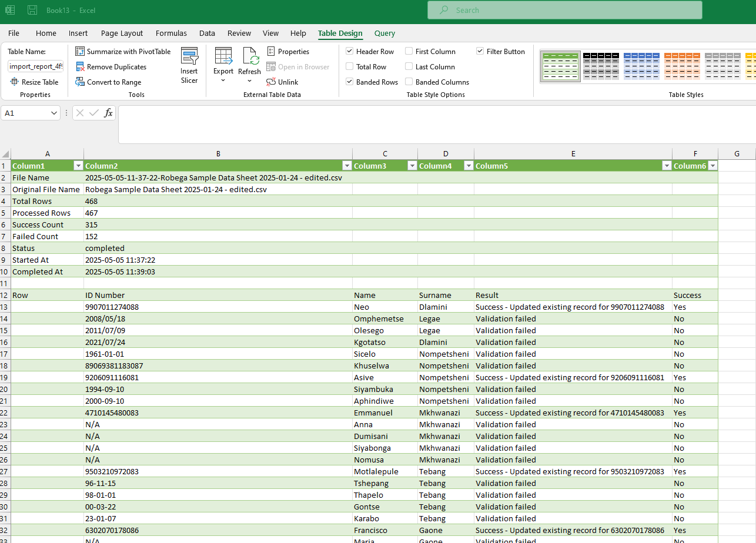Select the blue banded table style
Image resolution: width=756 pixels, height=543 pixels.
click(x=641, y=66)
